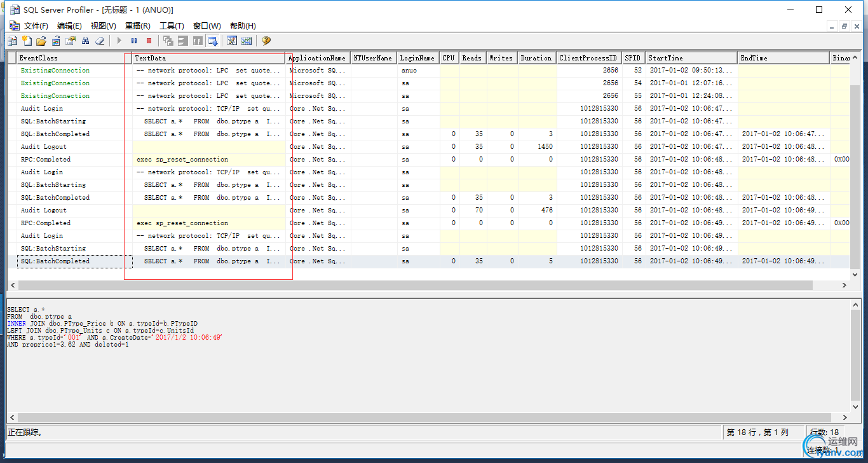Click the CPU column header
The image size is (868, 463).
(450, 58)
